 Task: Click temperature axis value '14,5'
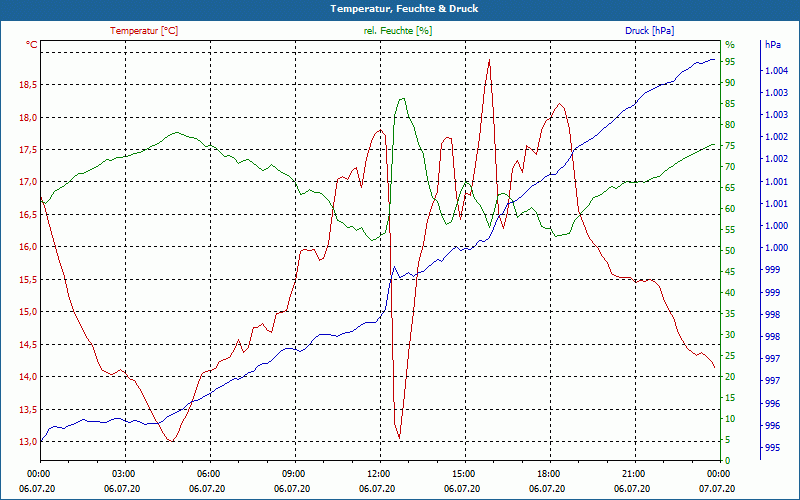[28, 344]
